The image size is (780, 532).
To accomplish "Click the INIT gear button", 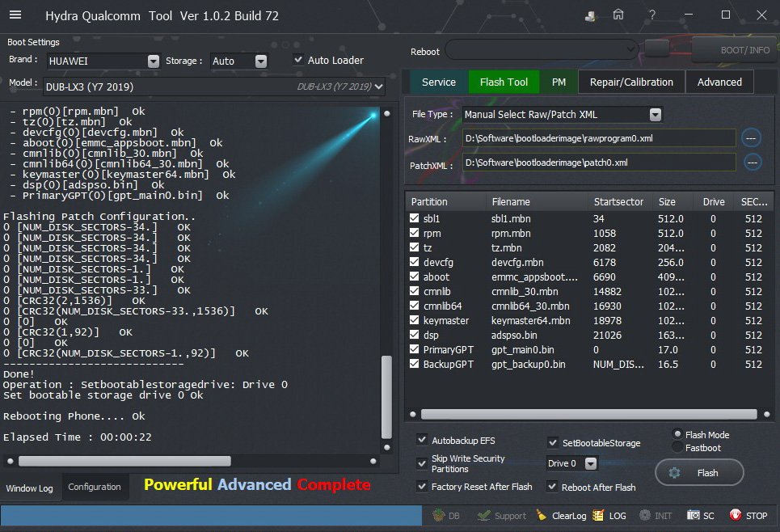I will coord(656,516).
